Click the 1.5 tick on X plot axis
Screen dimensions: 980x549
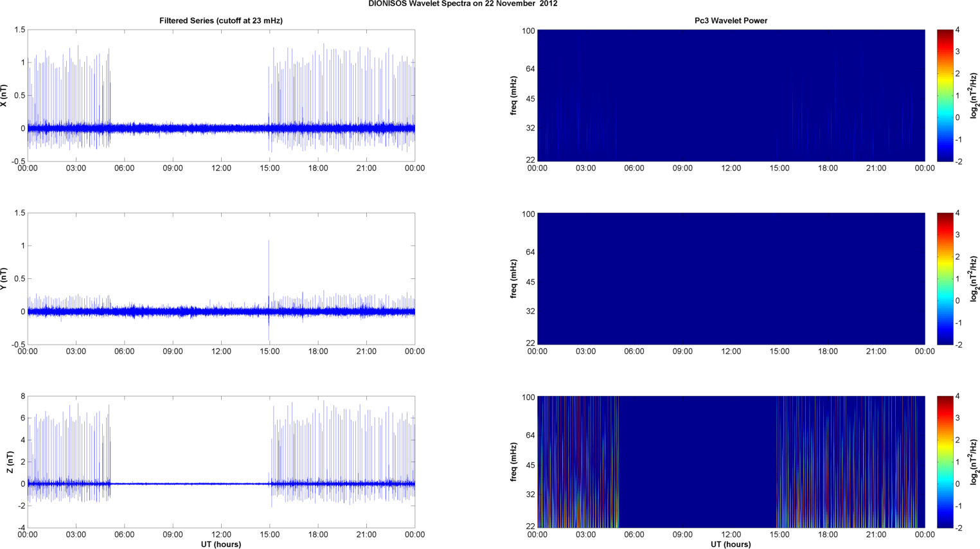19,30
